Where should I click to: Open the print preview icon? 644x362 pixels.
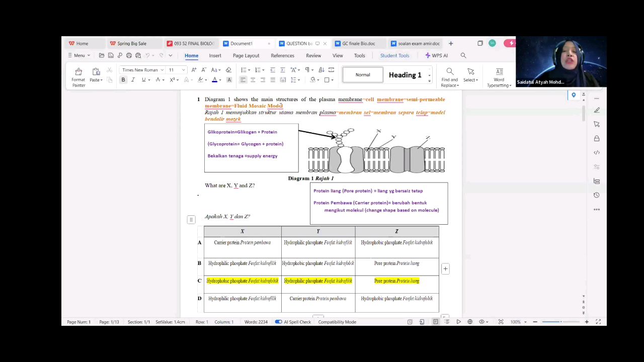(138, 55)
